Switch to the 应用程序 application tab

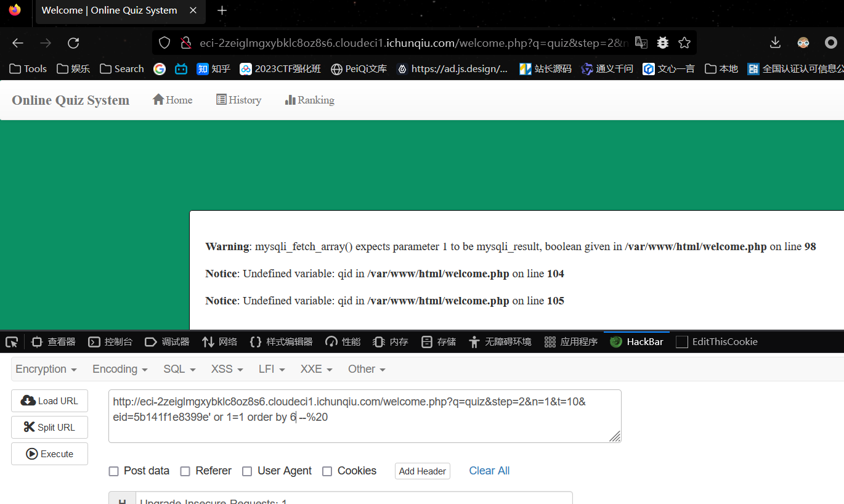(571, 342)
